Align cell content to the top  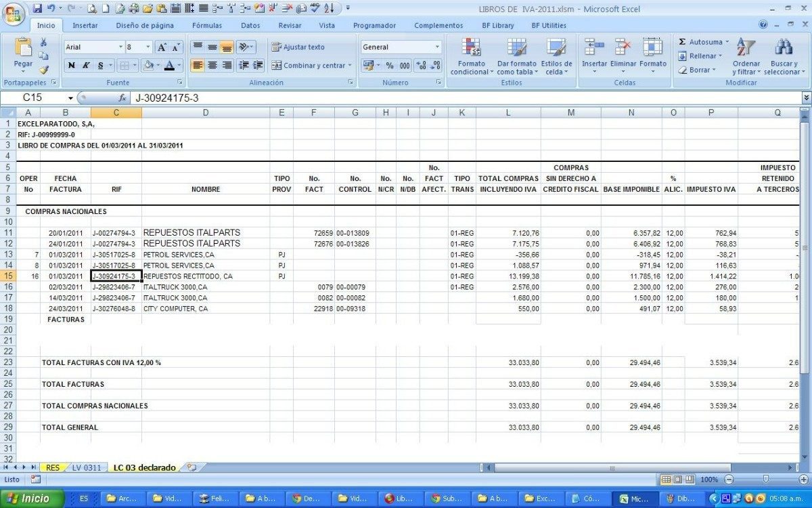(198, 47)
